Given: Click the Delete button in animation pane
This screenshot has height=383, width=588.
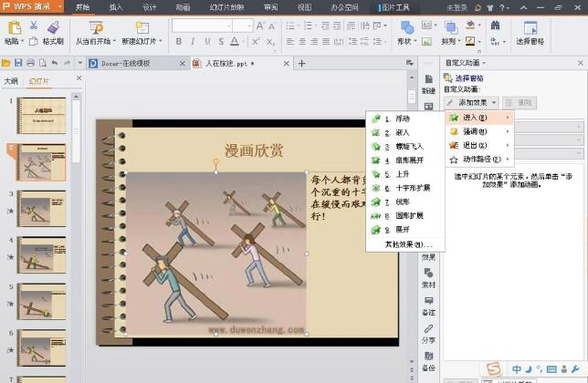Looking at the screenshot, I should (x=520, y=102).
